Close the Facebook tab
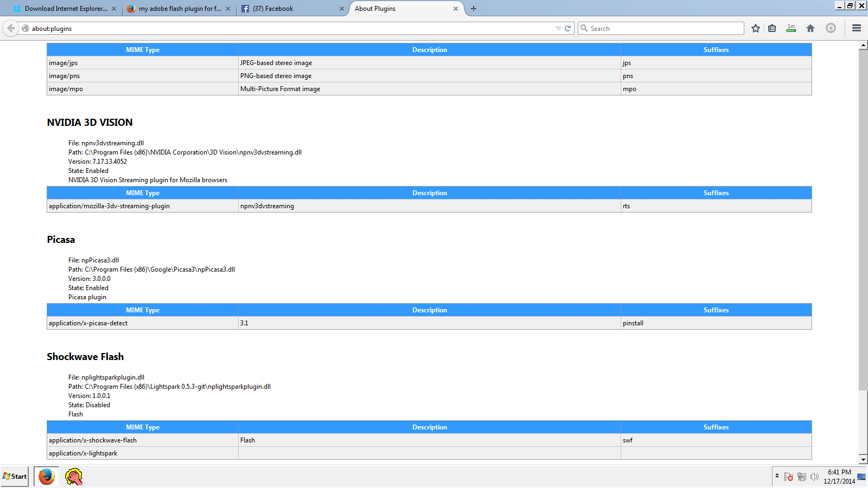 (342, 9)
